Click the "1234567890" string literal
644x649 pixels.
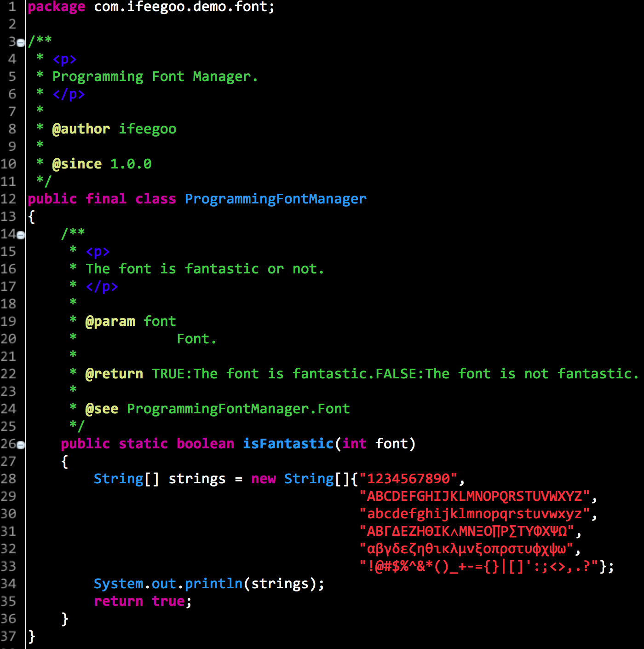[x=408, y=479]
